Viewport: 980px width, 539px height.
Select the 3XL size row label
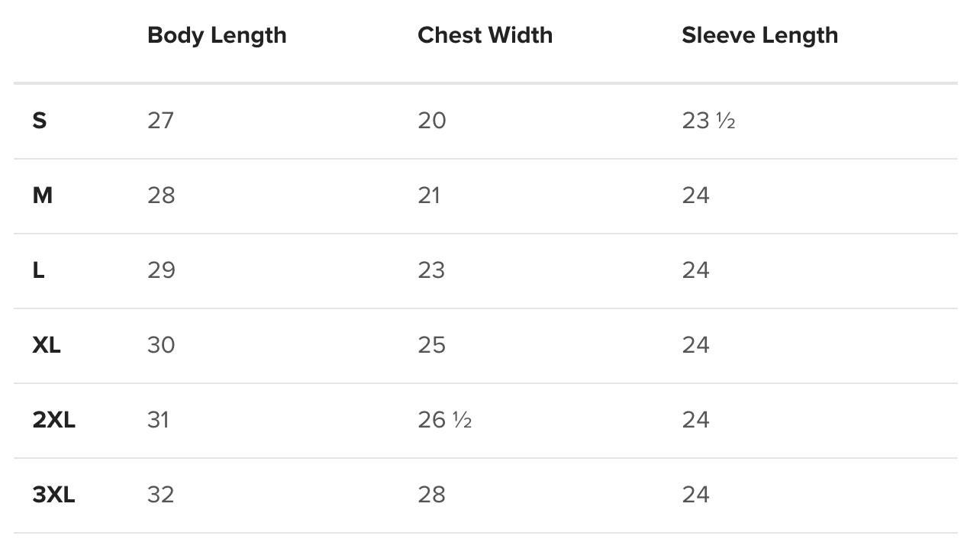click(x=53, y=495)
